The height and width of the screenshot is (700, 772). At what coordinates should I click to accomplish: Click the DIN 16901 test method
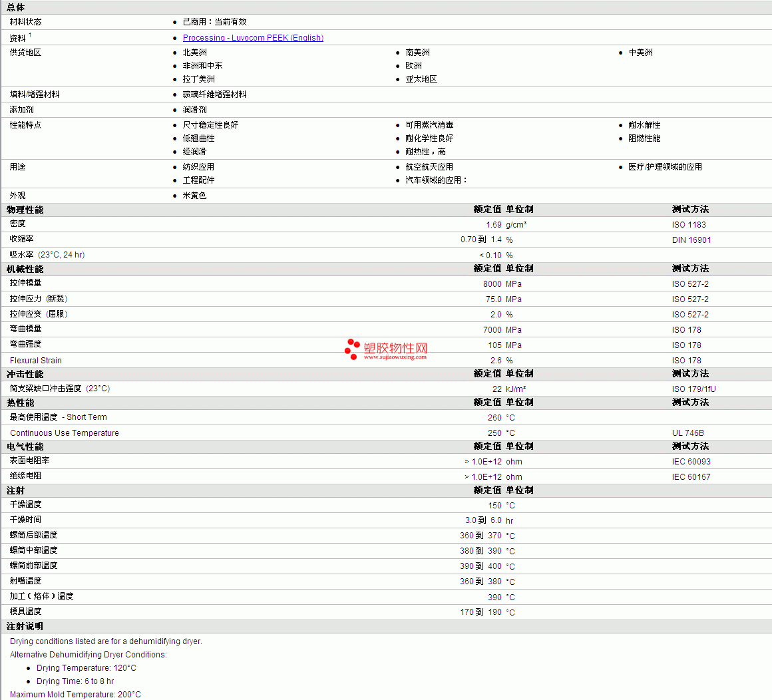(x=691, y=240)
